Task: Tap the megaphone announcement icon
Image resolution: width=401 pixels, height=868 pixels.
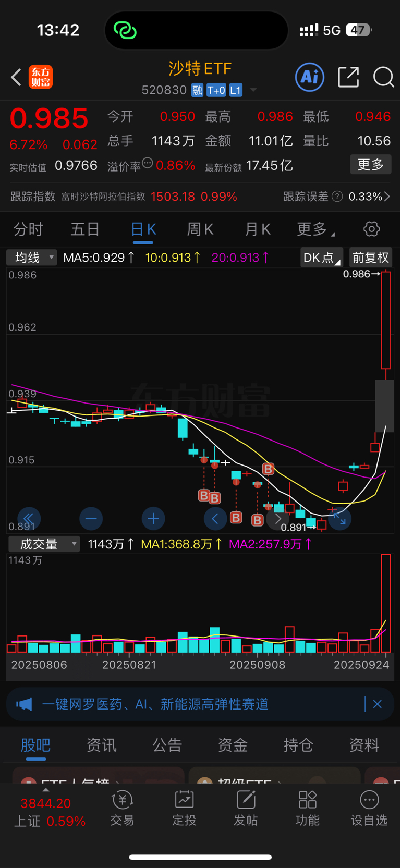Action: pyautogui.click(x=24, y=704)
